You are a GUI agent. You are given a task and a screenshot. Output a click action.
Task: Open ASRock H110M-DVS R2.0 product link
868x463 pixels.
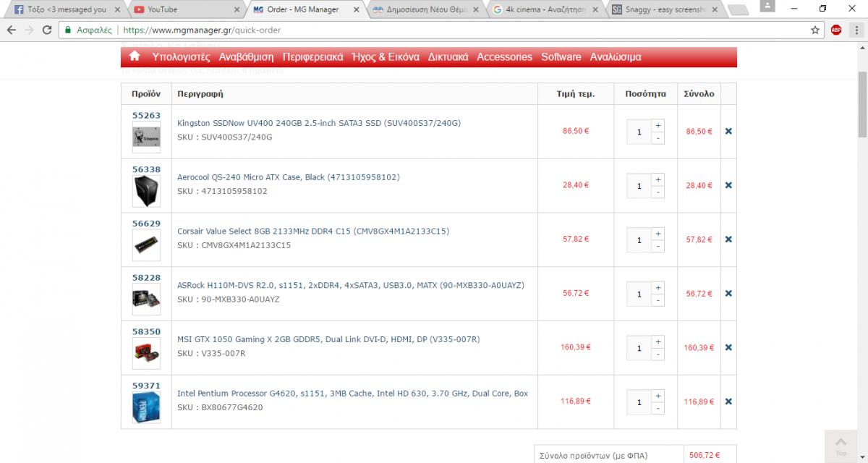(x=351, y=285)
